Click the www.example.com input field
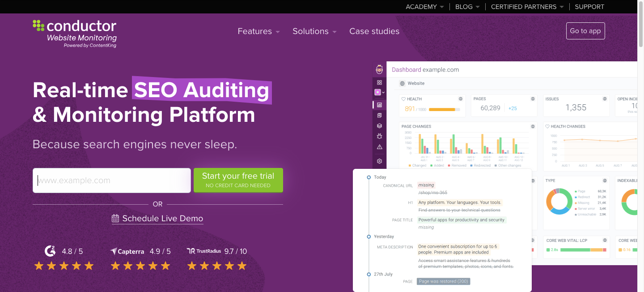The width and height of the screenshot is (644, 292). click(112, 180)
